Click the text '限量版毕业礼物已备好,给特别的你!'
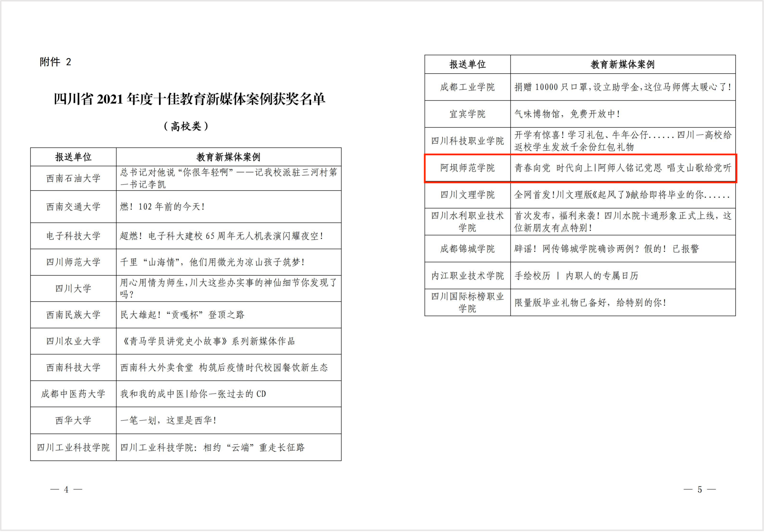This screenshot has width=764, height=532. pos(590,302)
